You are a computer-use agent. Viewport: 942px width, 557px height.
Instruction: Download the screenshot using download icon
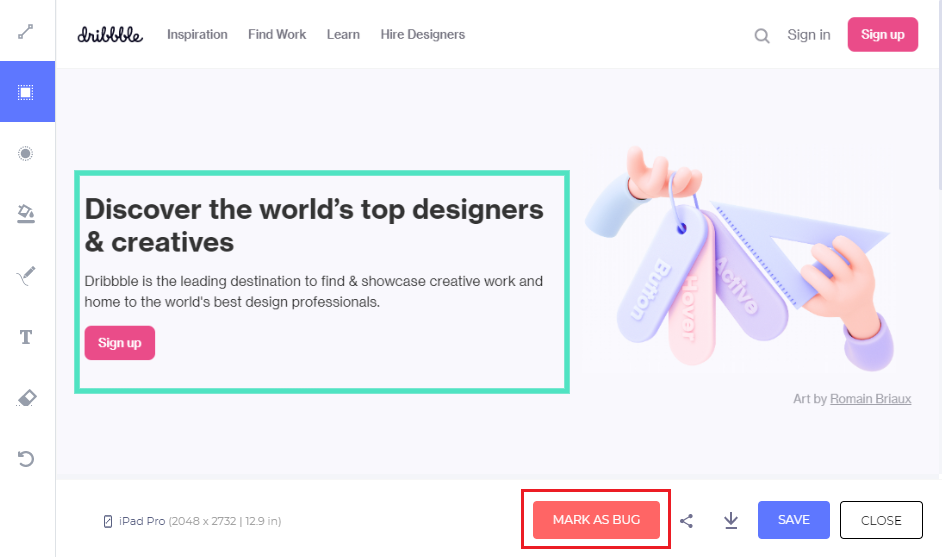coord(731,520)
